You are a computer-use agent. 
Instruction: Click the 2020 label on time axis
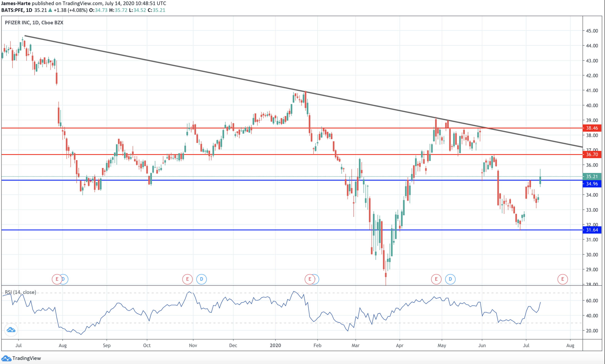coord(275,345)
